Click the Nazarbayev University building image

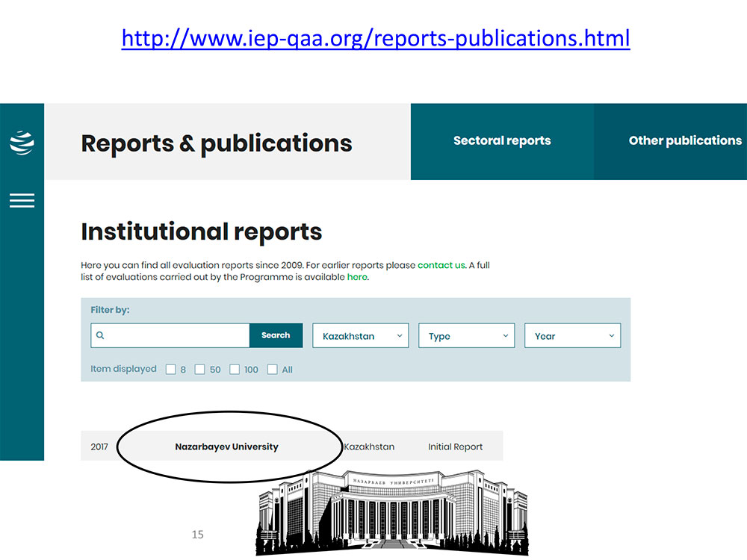point(392,512)
